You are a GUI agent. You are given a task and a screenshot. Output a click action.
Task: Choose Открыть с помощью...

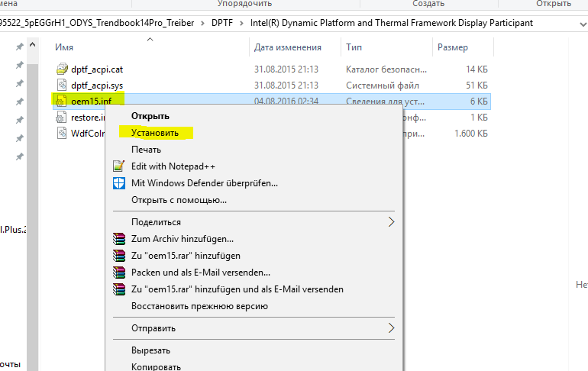[179, 200]
